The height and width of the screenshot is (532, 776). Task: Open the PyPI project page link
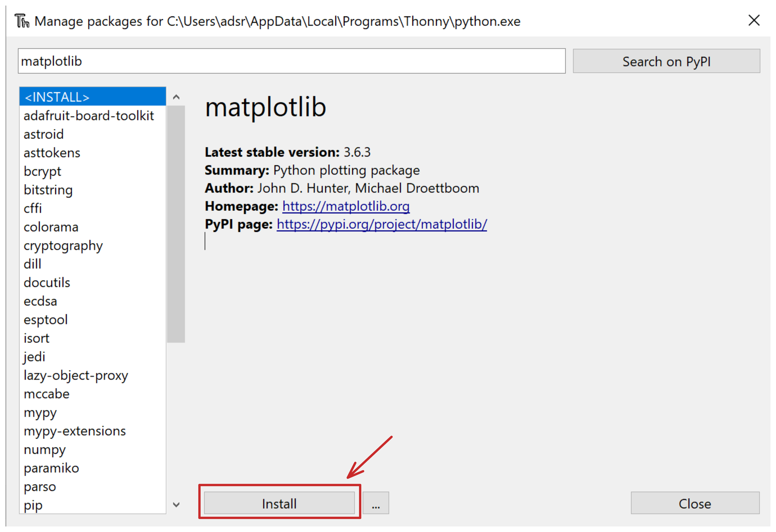382,224
